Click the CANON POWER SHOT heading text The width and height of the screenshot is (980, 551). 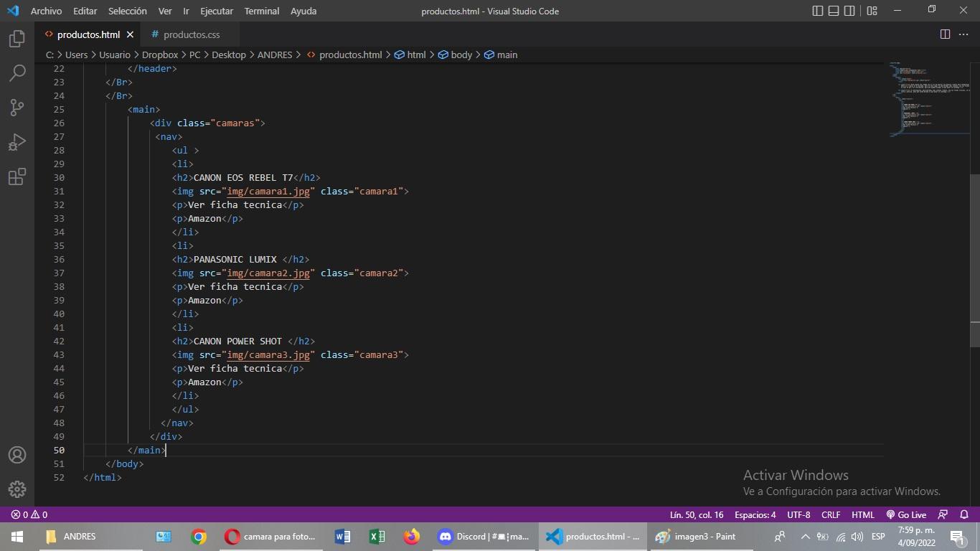[238, 342]
